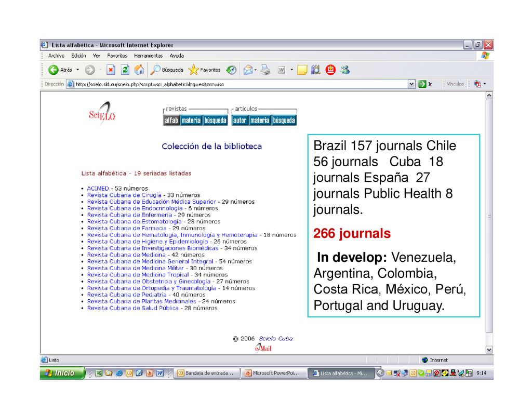This screenshot has height=399, width=532.
Task: Click the forward navigation arrow button
Action: (90, 70)
